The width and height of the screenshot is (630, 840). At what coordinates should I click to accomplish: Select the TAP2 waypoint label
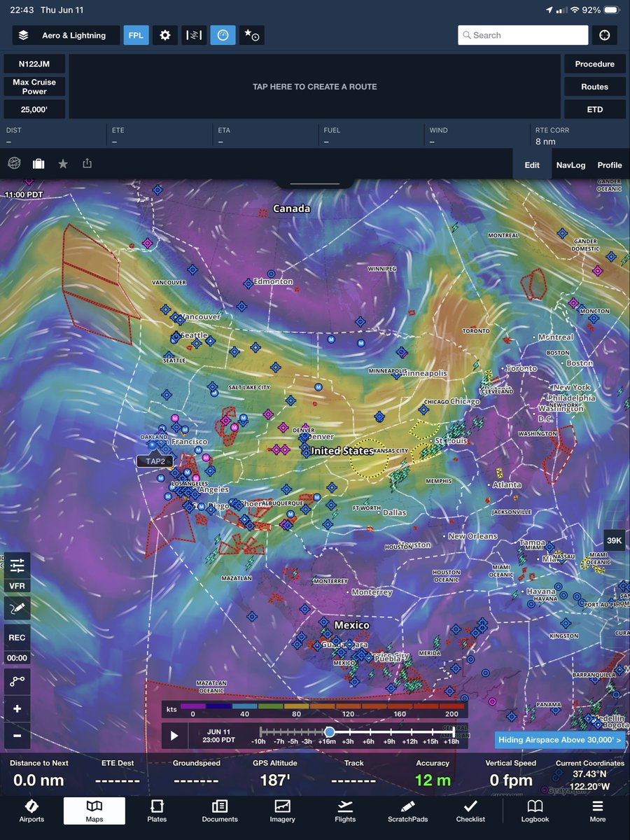click(x=155, y=461)
